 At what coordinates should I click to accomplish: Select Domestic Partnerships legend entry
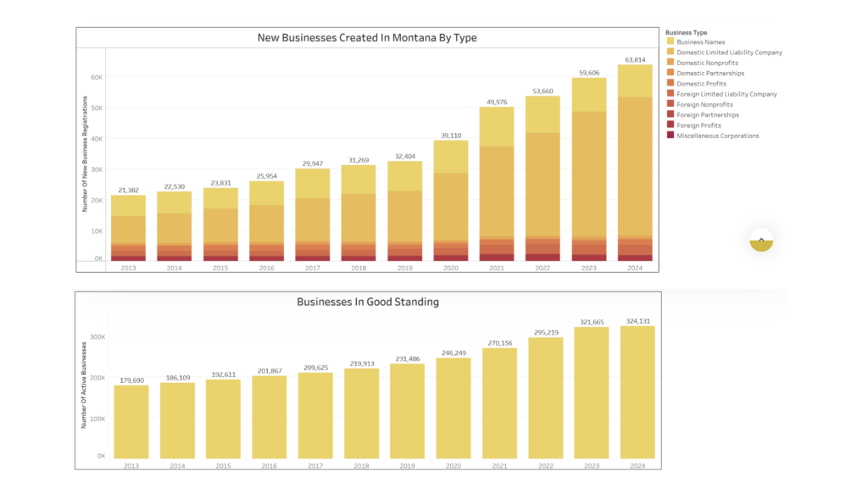click(x=710, y=73)
